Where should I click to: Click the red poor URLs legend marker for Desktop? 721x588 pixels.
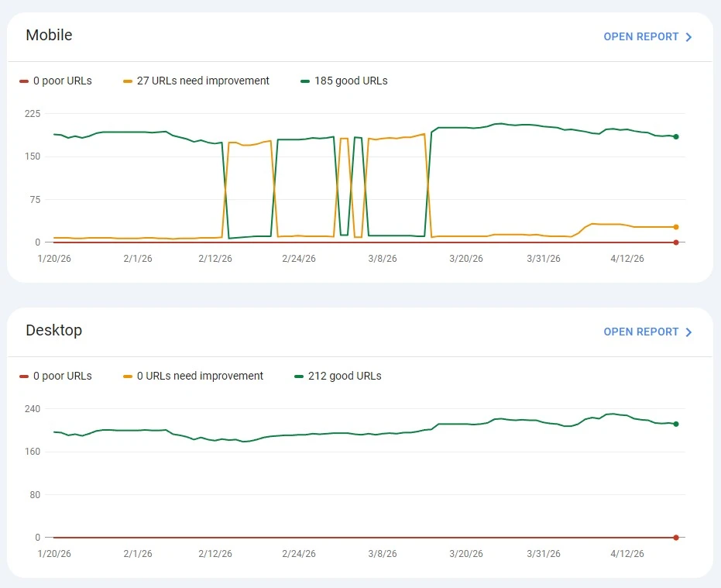coord(22,376)
